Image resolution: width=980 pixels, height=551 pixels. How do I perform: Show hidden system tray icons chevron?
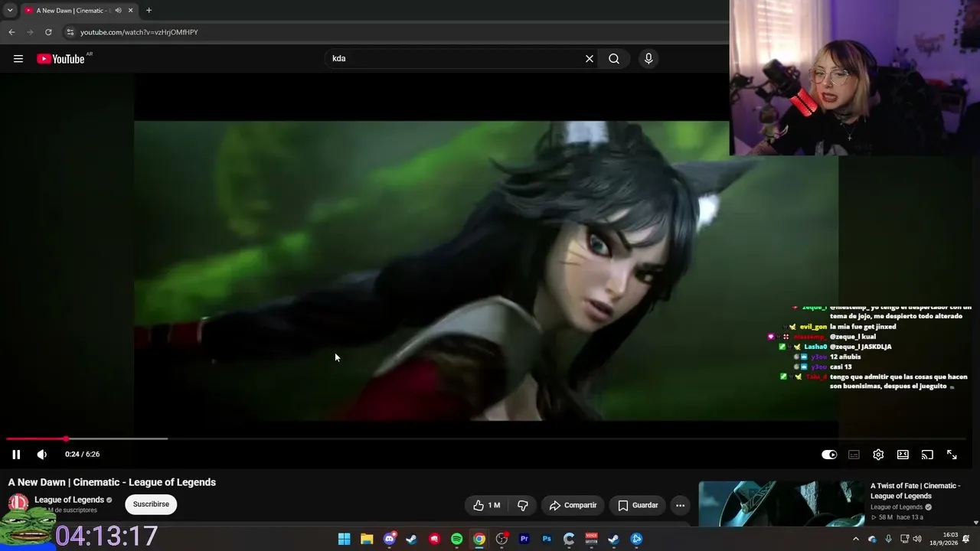pyautogui.click(x=856, y=539)
